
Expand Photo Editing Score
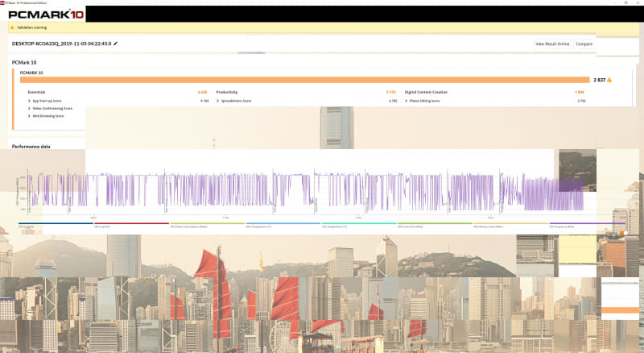(x=423, y=101)
